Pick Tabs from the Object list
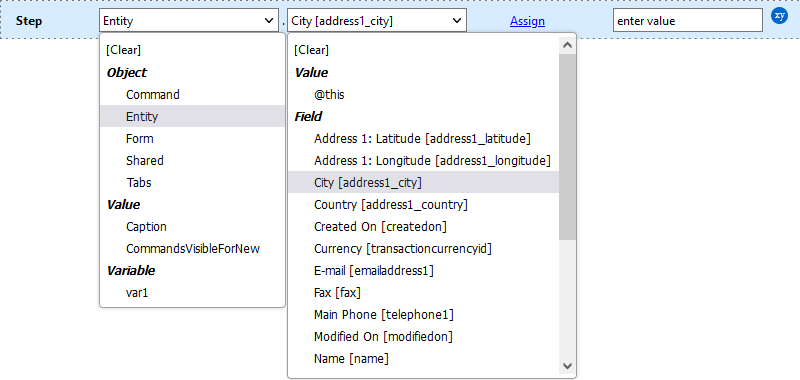Viewport: 800px width, 380px height. point(192,182)
